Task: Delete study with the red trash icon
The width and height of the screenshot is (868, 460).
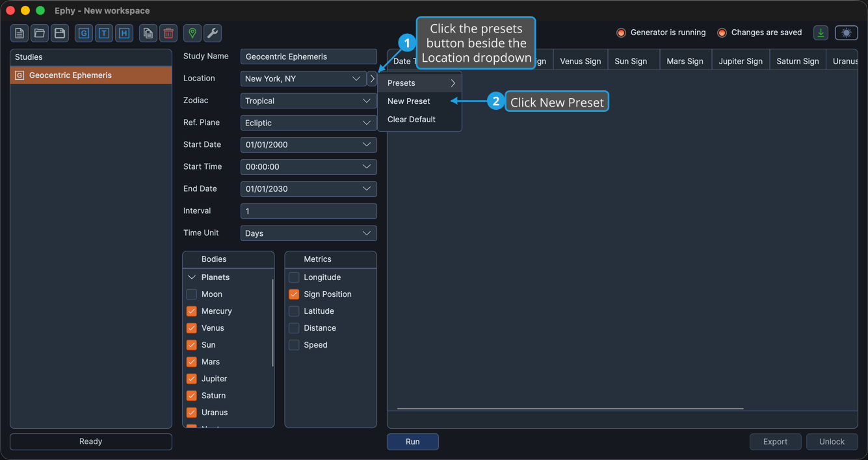Action: [168, 33]
